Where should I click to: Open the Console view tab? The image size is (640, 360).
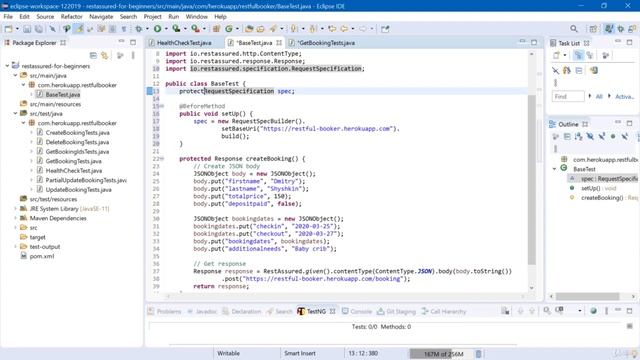click(356, 311)
